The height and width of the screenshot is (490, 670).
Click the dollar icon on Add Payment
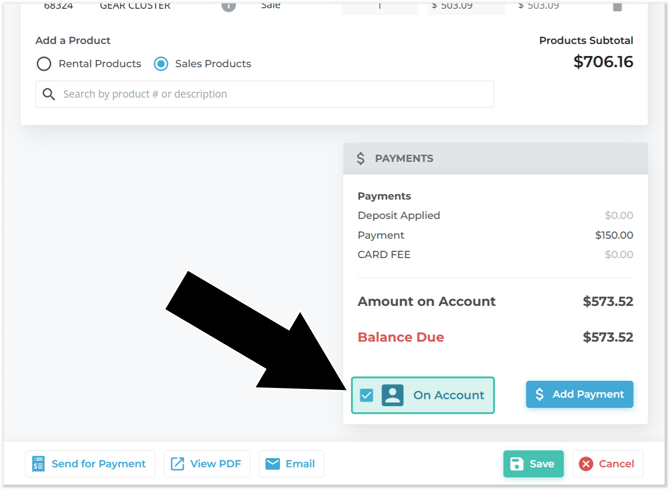[x=540, y=394]
